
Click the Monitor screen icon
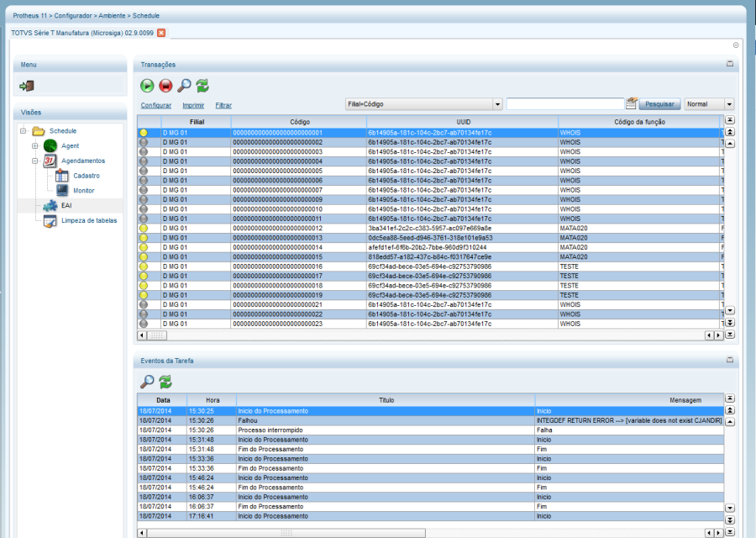(62, 191)
